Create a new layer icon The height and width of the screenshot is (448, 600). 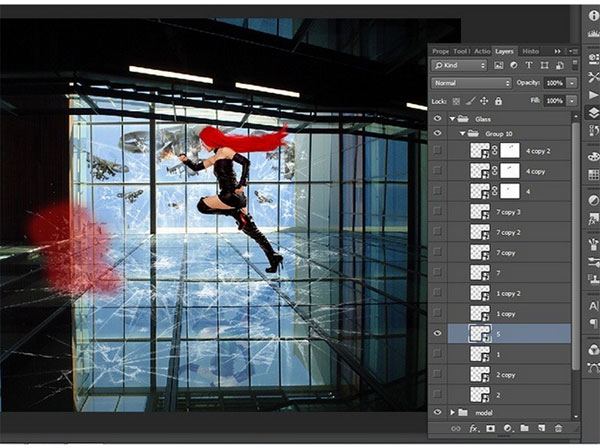(x=541, y=428)
